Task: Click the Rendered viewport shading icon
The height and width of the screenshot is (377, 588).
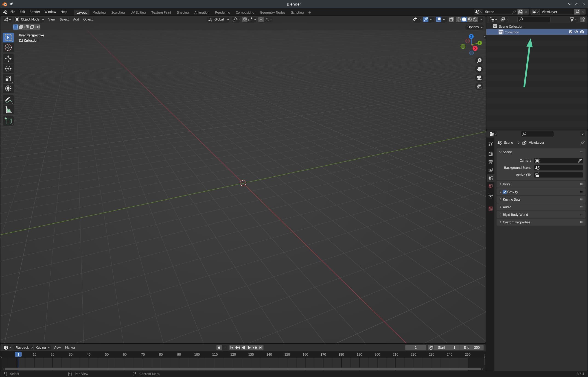Action: pyautogui.click(x=475, y=20)
